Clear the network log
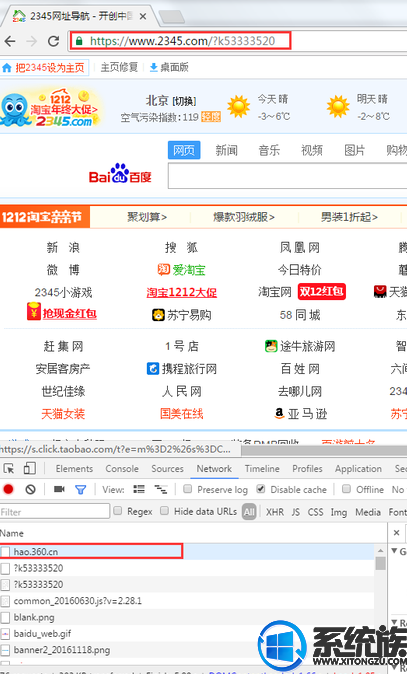Viewport: 407px width, 674px height. tap(30, 489)
